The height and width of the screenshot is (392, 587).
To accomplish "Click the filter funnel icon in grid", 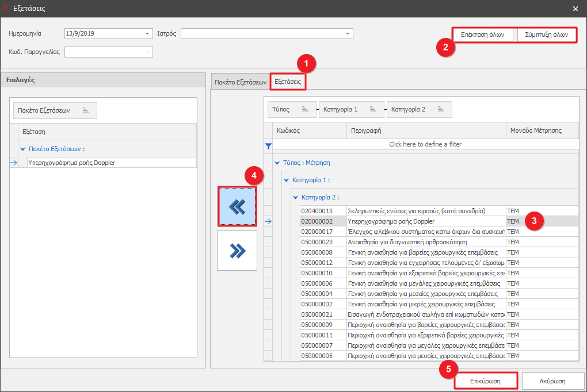I will pos(268,145).
